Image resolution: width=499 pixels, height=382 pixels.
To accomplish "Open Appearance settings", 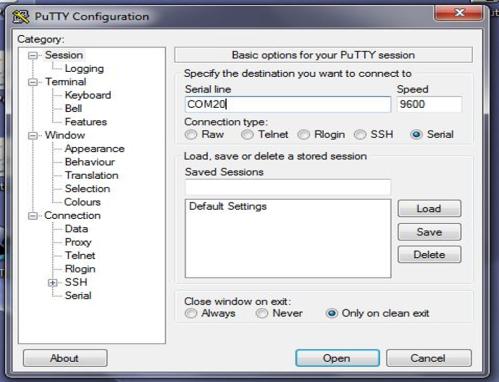I will click(x=95, y=149).
